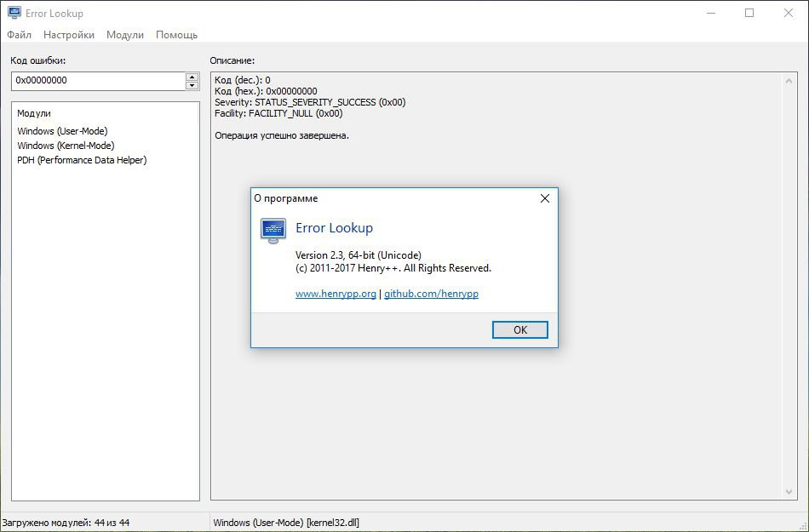
Task: Click the description scrollbar down arrow
Action: [789, 491]
